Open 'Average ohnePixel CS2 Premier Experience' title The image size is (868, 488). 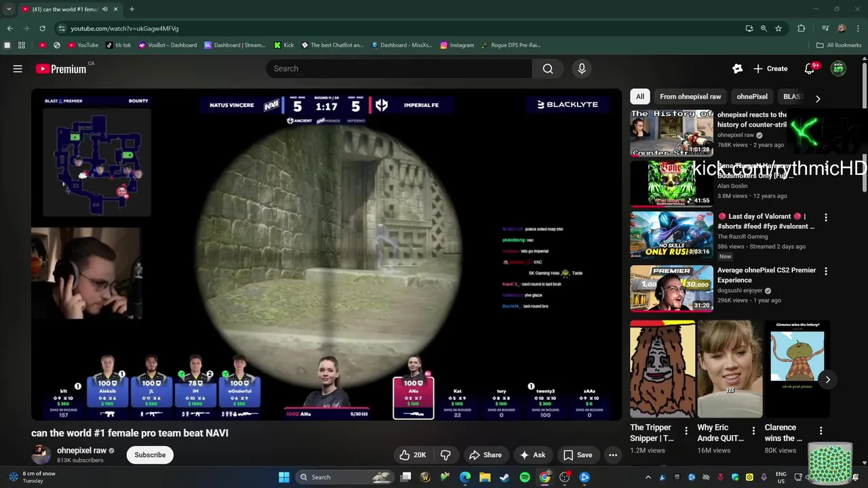[x=767, y=274]
